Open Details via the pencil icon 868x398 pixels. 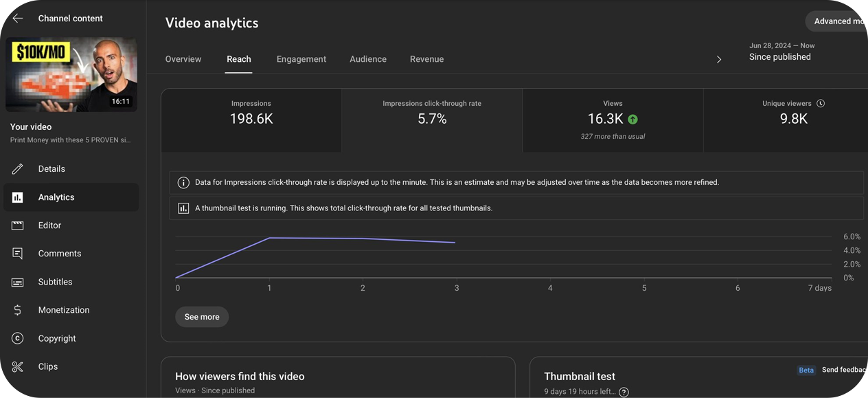[18, 169]
